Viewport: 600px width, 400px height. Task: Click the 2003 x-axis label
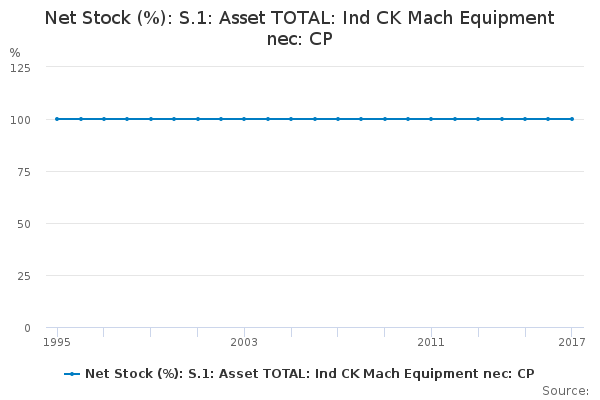[244, 342]
